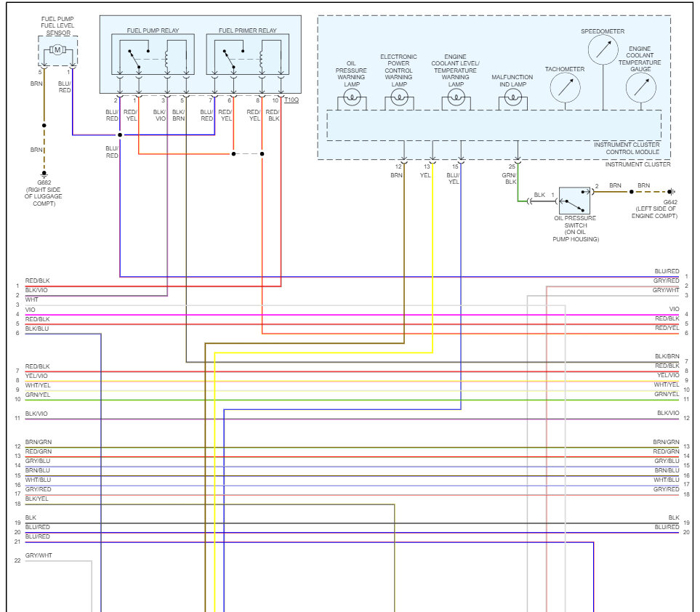
Task: Click wire label BLK/VIO at row 11
Action: pos(36,413)
